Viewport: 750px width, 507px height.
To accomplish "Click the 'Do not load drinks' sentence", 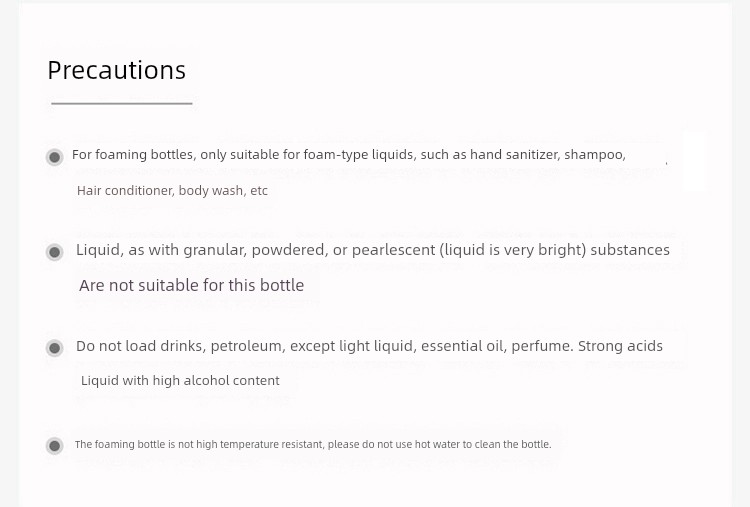I will point(369,346).
